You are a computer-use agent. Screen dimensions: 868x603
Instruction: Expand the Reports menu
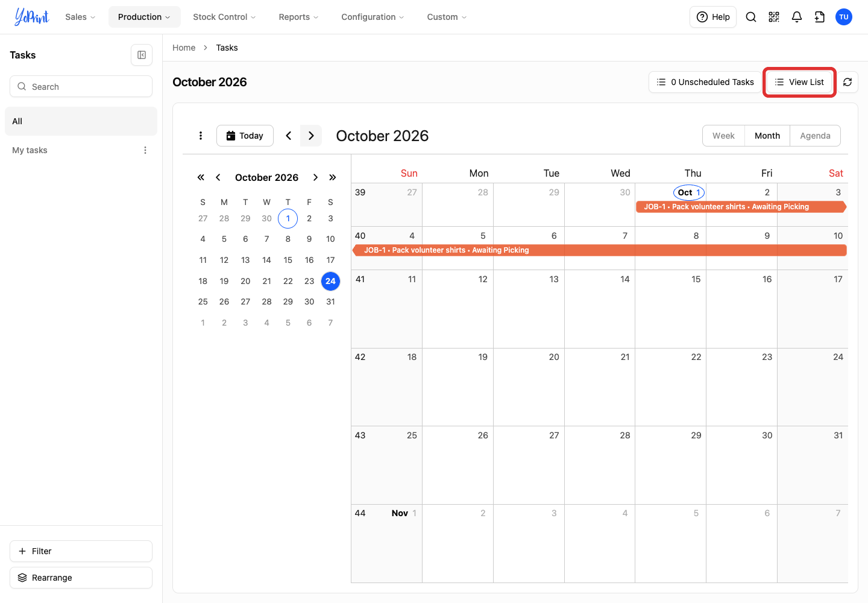(298, 17)
